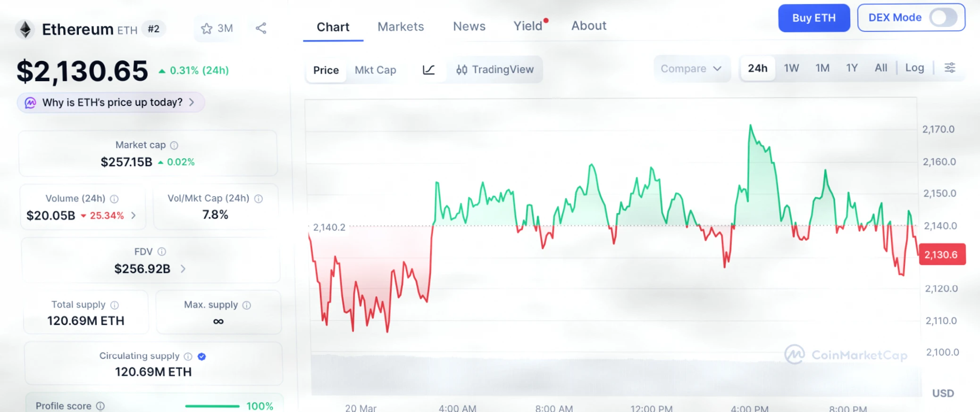Click the 7.8% Vol/Mkt Cap value

click(215, 215)
